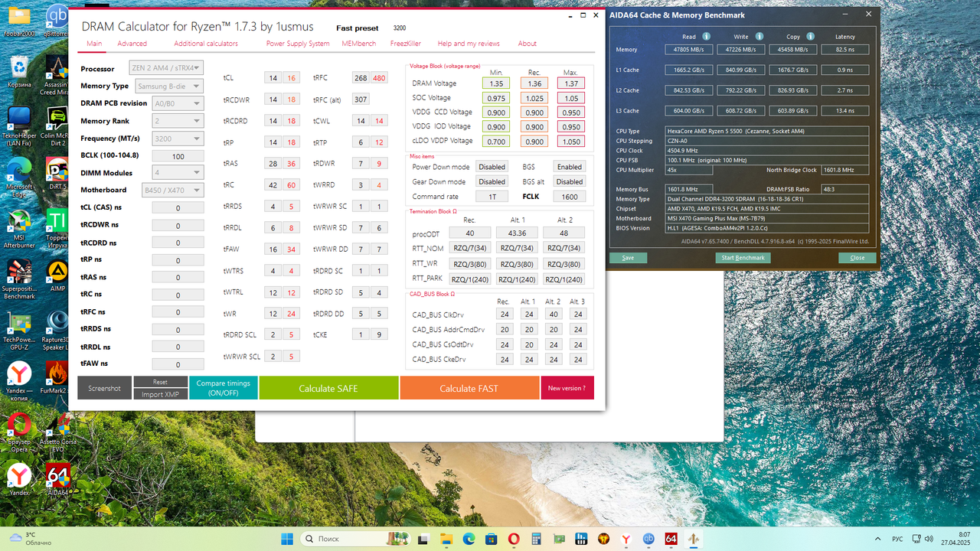Viewport: 980px width, 551px height.
Task: Open the qBittorrent desktop shortcut
Action: (57, 21)
